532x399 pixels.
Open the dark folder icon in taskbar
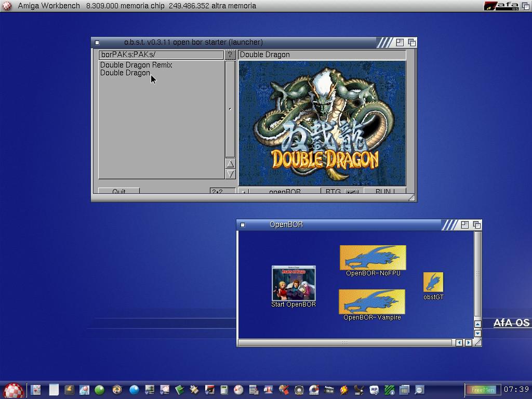point(69,390)
